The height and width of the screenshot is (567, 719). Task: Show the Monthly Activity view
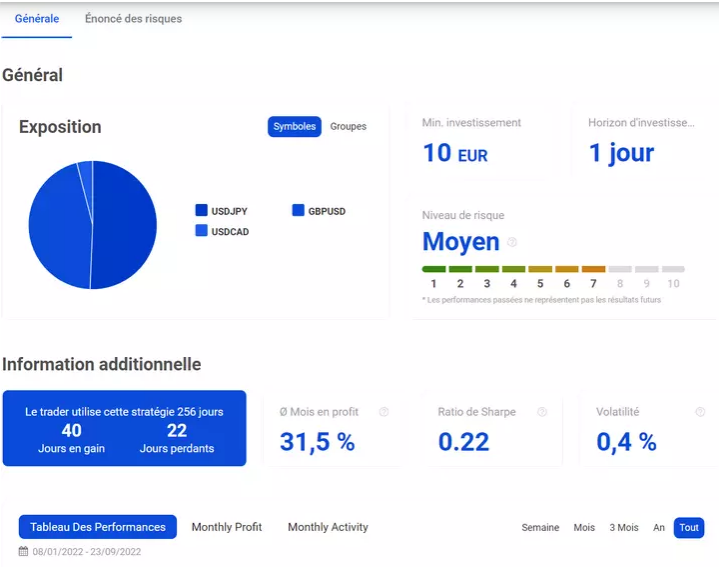tap(328, 527)
